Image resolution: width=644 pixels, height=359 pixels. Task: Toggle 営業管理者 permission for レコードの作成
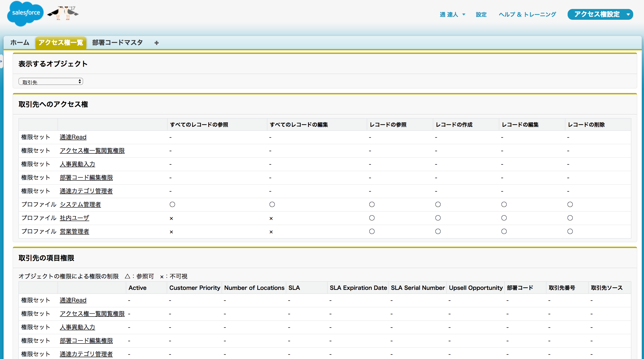438,231
